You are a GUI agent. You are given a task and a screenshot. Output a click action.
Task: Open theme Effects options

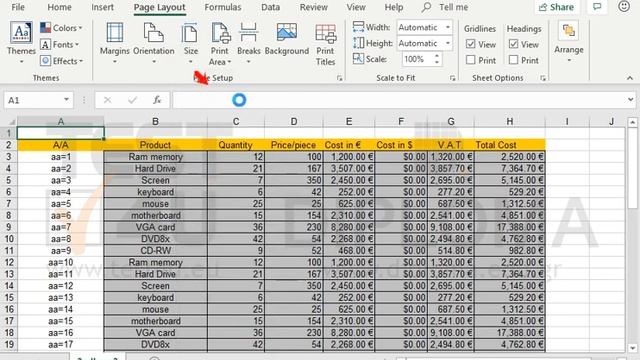click(x=62, y=61)
